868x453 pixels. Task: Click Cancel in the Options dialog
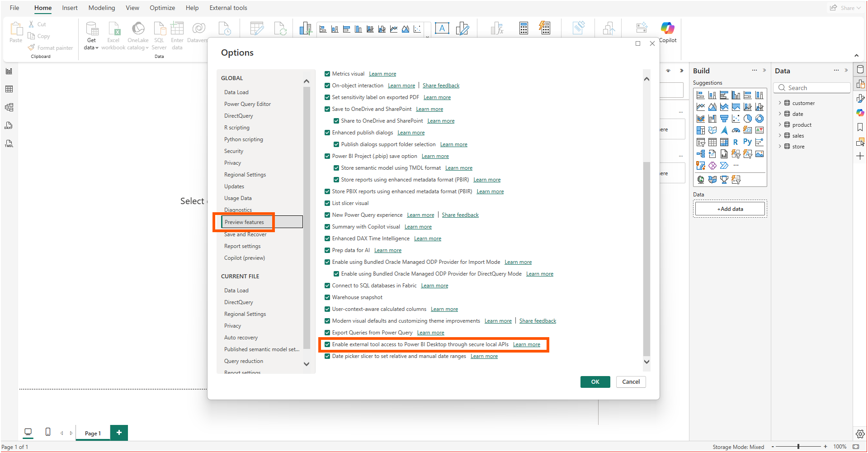631,382
